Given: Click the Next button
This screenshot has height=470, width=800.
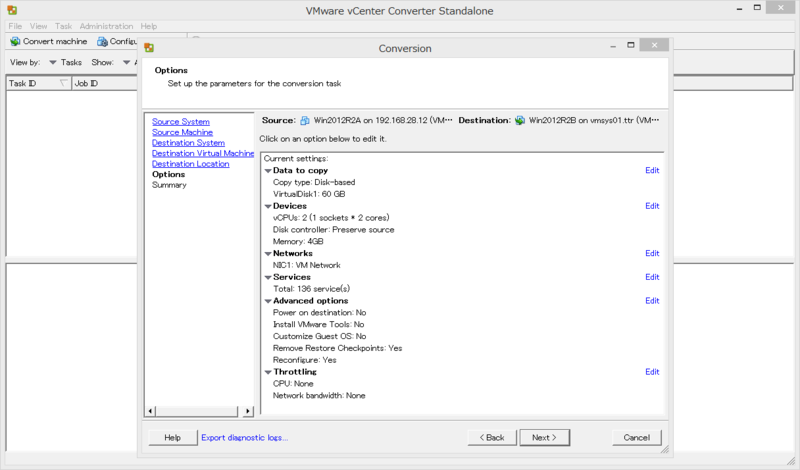Looking at the screenshot, I should [x=544, y=437].
